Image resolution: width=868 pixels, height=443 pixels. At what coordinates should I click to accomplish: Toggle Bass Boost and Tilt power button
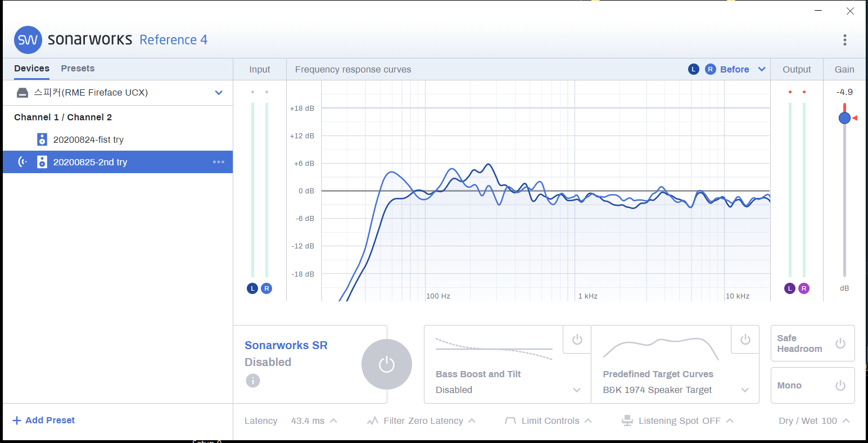[577, 340]
